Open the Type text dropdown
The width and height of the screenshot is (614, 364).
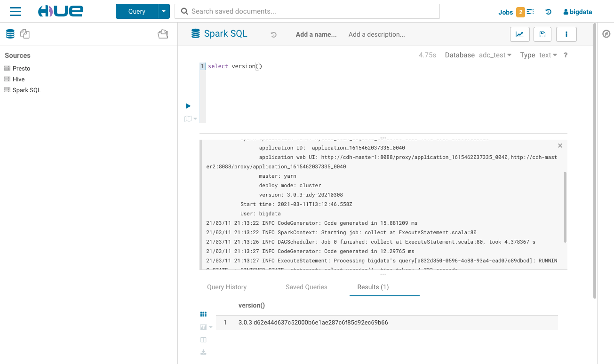[x=548, y=55]
